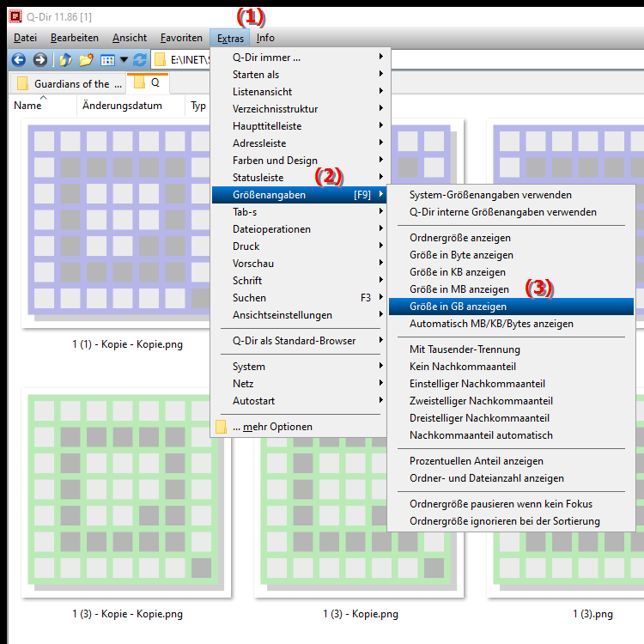Select Automatisch MB/KB/Bytes anzeigen
This screenshot has height=644, width=644.
pyautogui.click(x=511, y=324)
